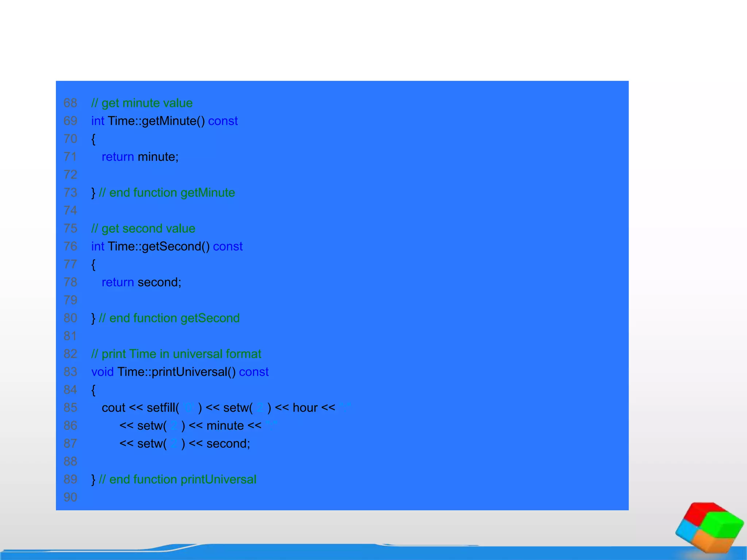Select the line 'int Time::getSecond() const'

coord(167,246)
